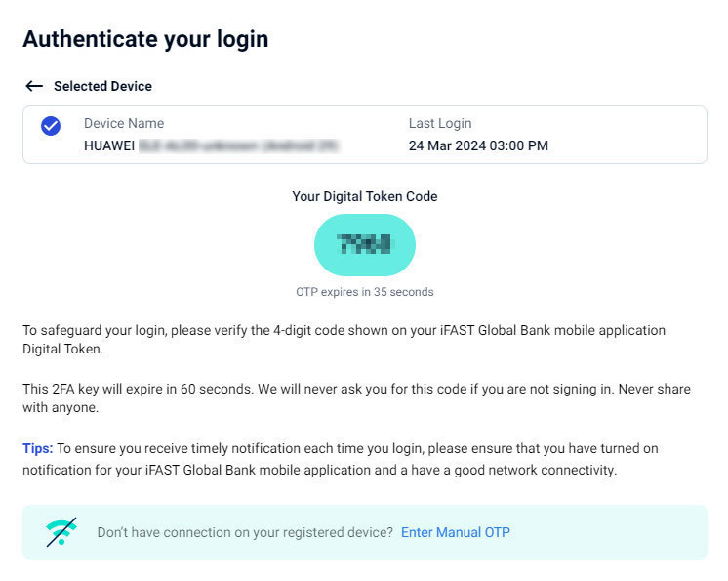Image resolution: width=728 pixels, height=581 pixels.
Task: Click the Digital Token Code pill
Action: point(364,244)
